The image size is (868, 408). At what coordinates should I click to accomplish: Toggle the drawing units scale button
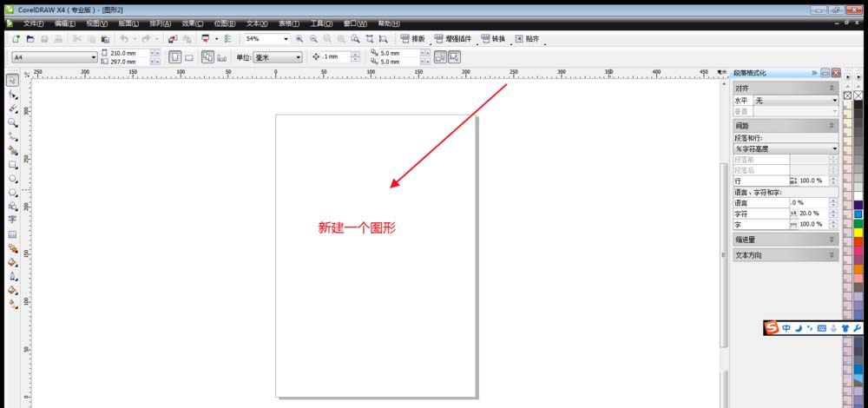[x=455, y=57]
